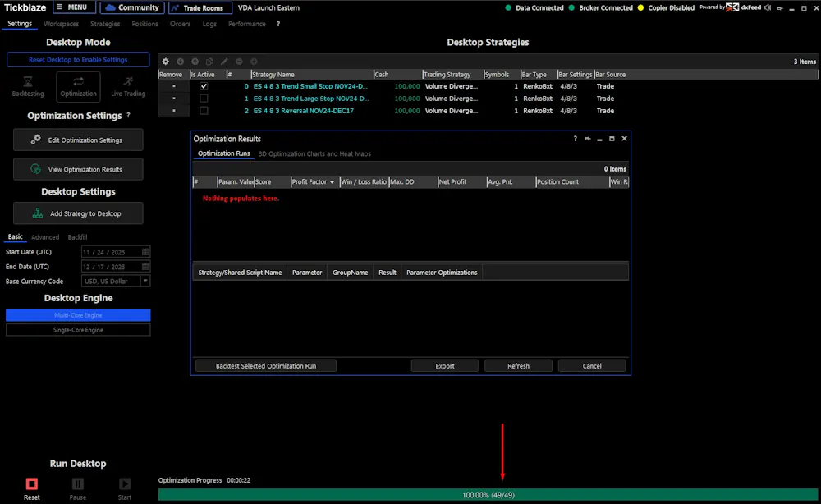The height and width of the screenshot is (504, 821).
Task: Switch to Positions tab
Action: [x=145, y=24]
